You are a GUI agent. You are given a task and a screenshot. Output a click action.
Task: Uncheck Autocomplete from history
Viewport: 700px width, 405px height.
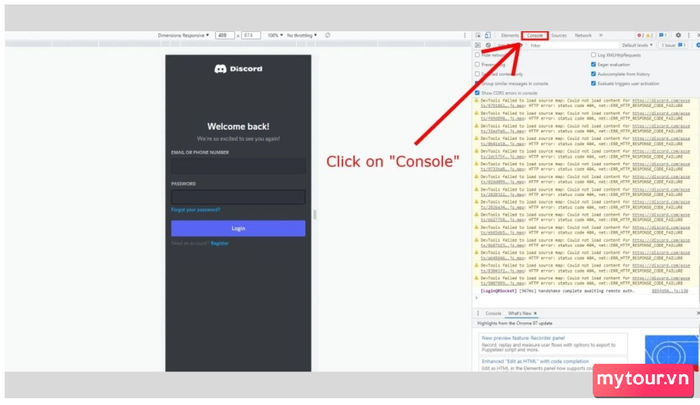point(593,74)
